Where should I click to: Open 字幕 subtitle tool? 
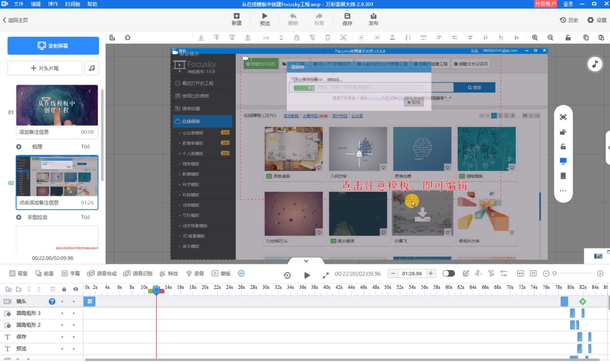click(x=71, y=274)
